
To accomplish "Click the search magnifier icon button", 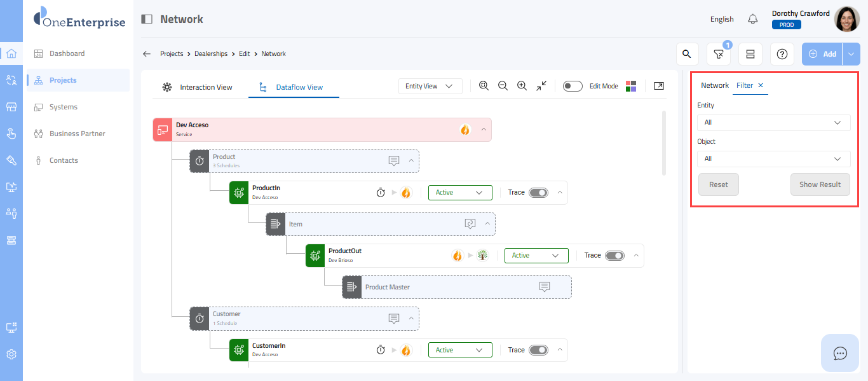I will (686, 54).
